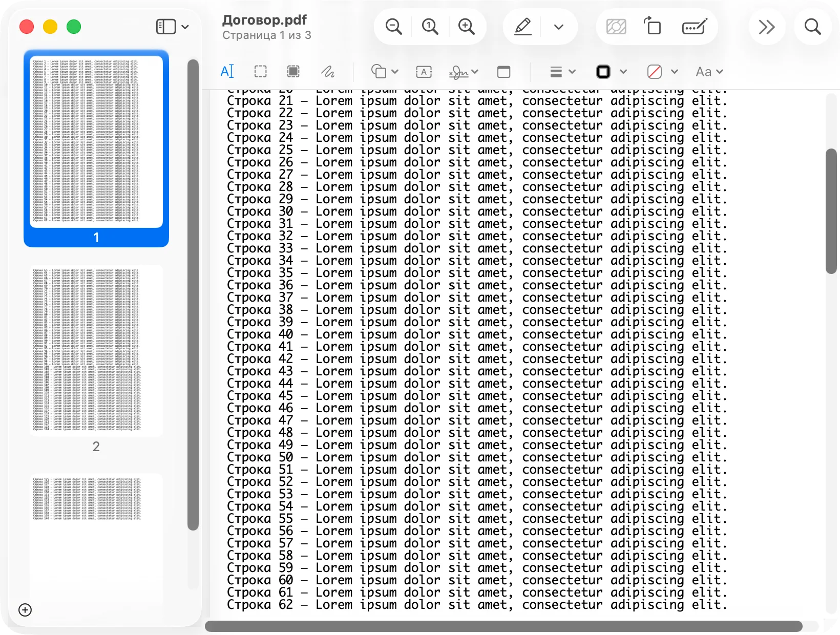Click the text line Строка 45
The image size is (840, 635).
click(x=476, y=396)
